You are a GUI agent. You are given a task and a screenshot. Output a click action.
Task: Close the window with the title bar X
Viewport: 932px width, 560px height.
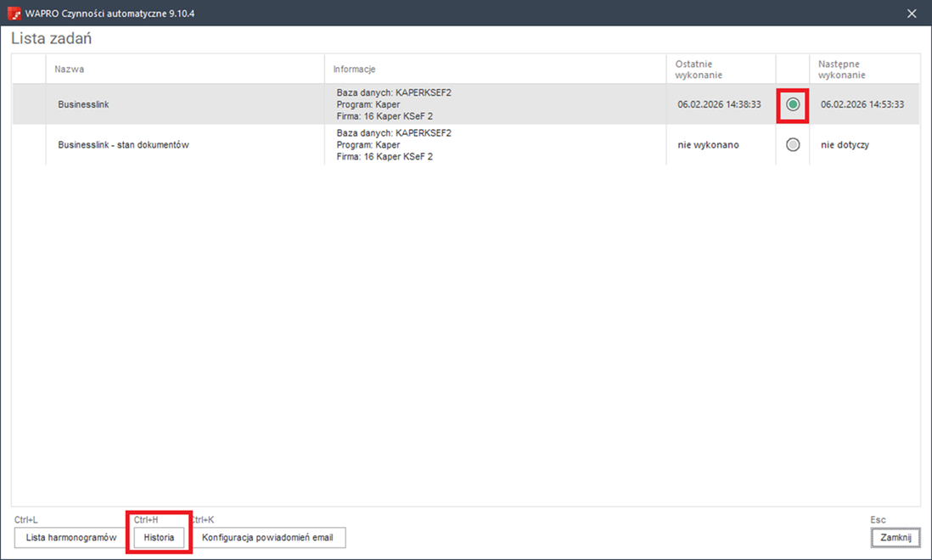[912, 14]
